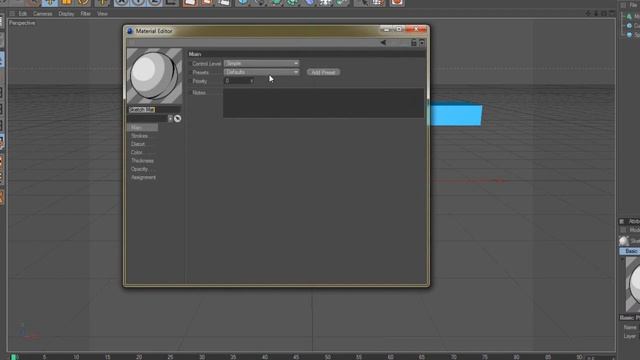Select the Opacity channel
Image resolution: width=640 pixels, height=360 pixels.
(x=139, y=169)
